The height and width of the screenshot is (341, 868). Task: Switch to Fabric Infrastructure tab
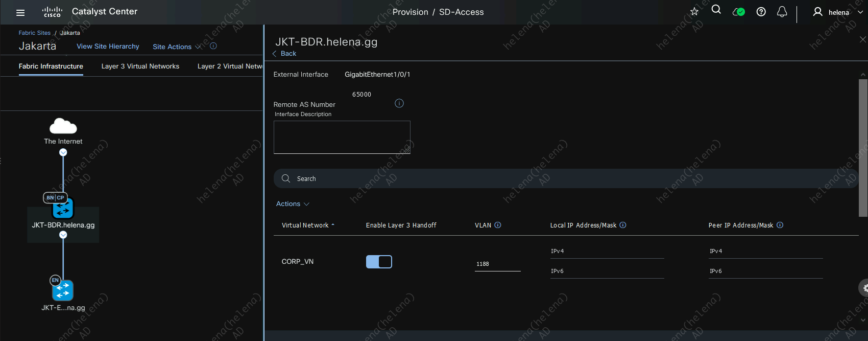point(51,66)
